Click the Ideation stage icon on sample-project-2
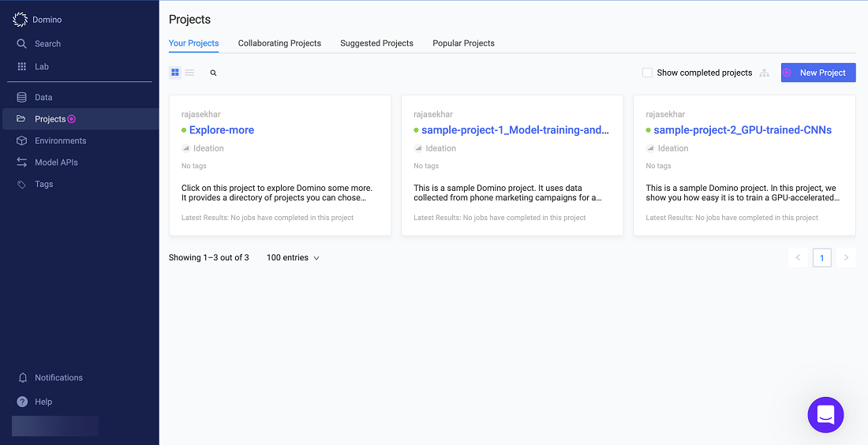This screenshot has height=445, width=868. pos(650,148)
